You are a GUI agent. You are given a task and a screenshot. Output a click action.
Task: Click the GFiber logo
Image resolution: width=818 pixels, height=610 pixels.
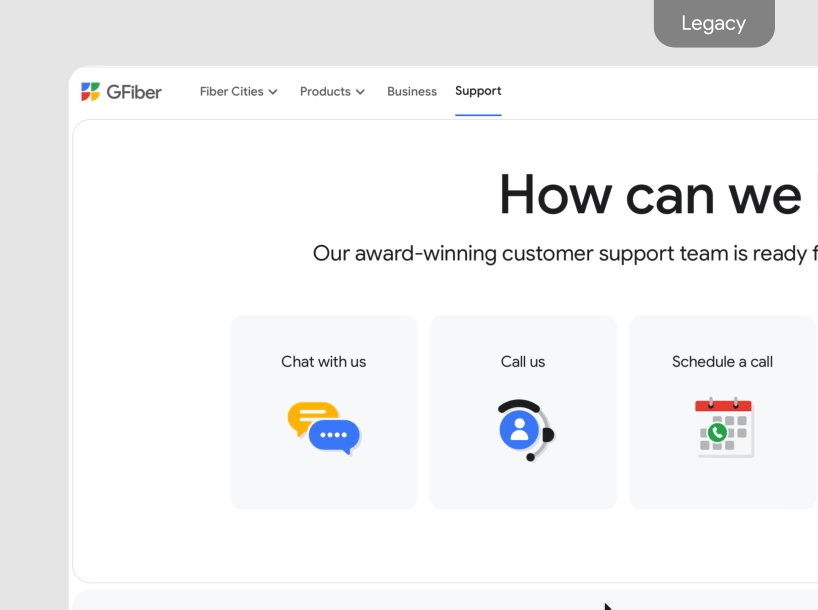pos(121,92)
